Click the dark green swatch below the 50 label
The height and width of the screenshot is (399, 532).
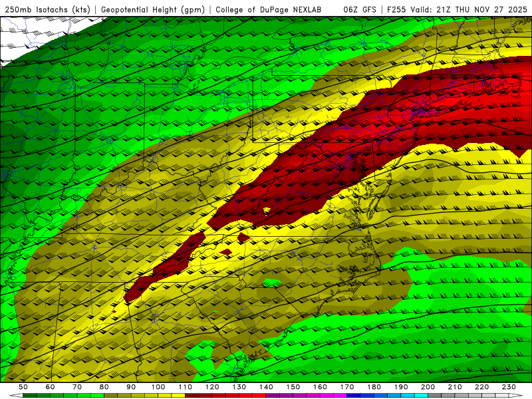(x=29, y=396)
